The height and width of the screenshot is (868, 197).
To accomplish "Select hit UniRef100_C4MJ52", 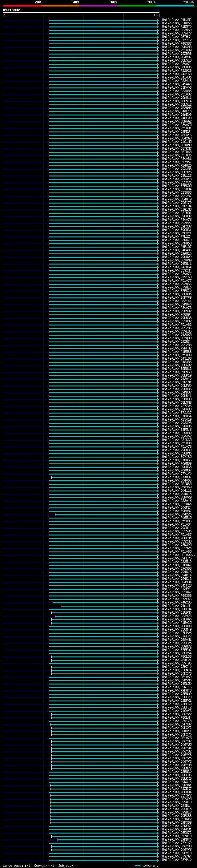I will coord(176,20).
